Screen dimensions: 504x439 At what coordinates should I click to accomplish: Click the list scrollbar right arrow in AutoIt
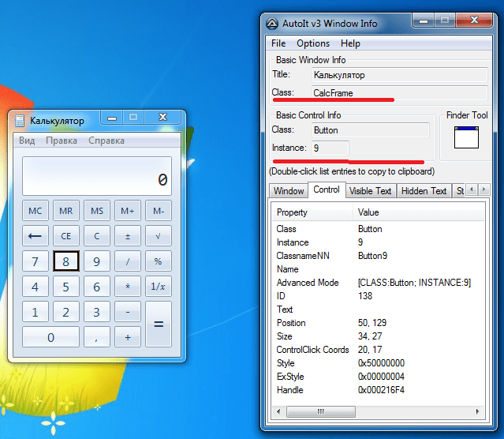(478, 411)
